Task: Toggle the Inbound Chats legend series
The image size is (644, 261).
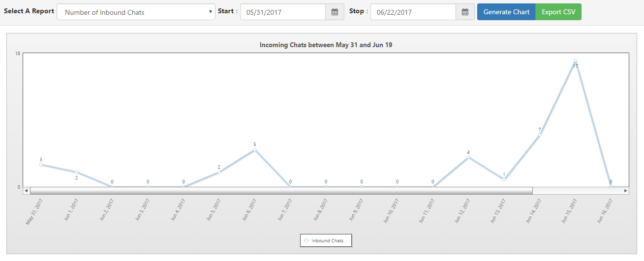Action: [x=326, y=241]
